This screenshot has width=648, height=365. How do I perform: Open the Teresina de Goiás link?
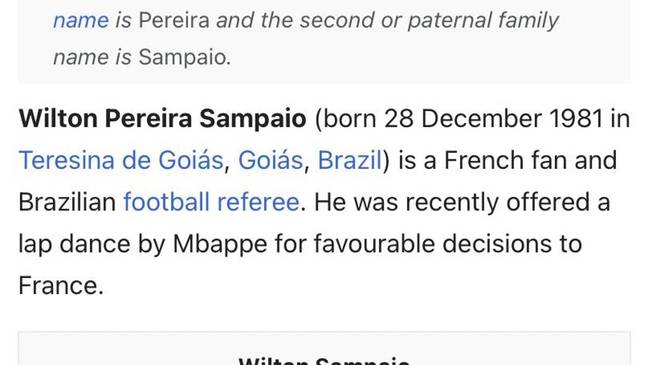[121, 160]
